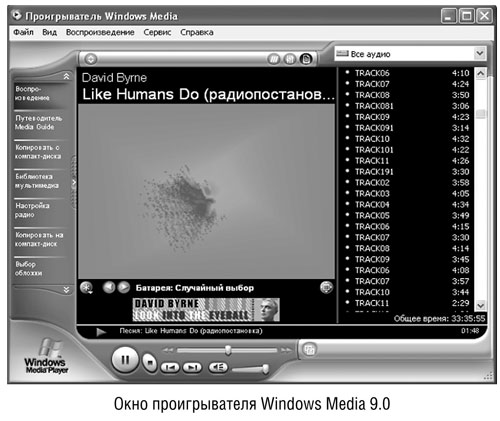Mute the sound with speaker icon
Image resolution: width=500 pixels, height=421 pixels.
click(218, 367)
